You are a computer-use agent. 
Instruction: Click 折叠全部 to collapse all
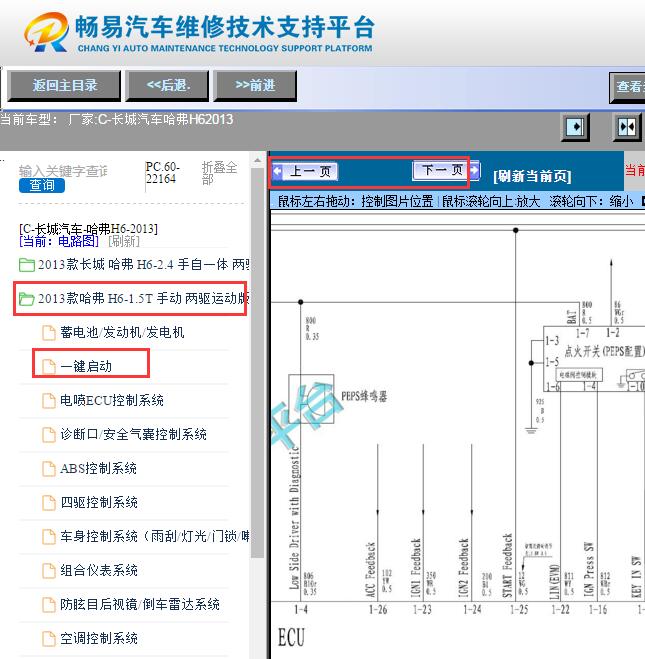click(219, 173)
